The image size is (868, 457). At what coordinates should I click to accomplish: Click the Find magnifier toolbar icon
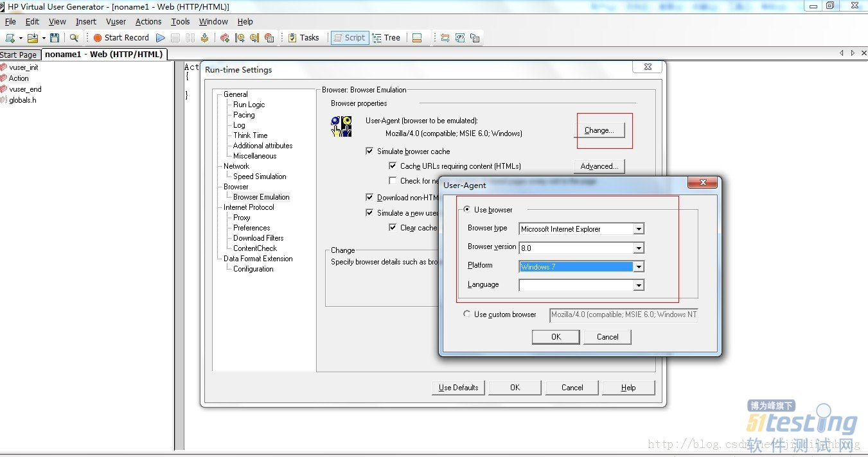click(x=74, y=38)
